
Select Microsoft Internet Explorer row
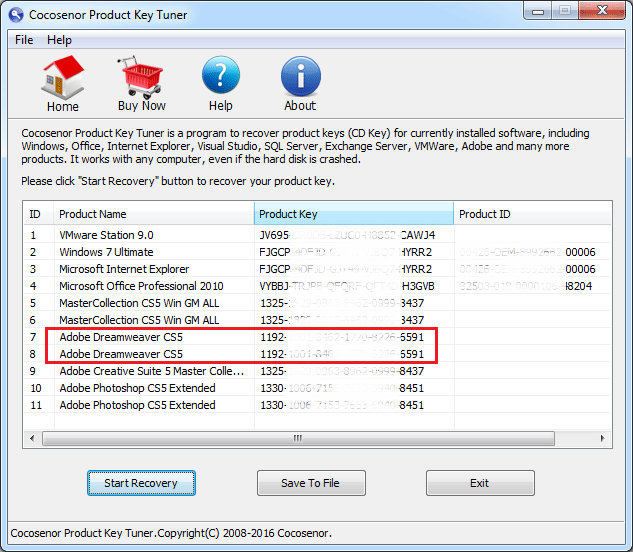click(317, 269)
